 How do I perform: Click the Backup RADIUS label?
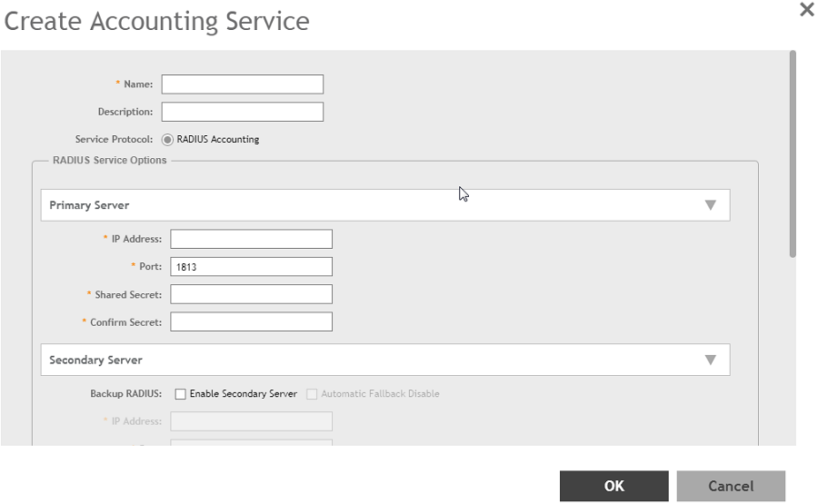125,394
